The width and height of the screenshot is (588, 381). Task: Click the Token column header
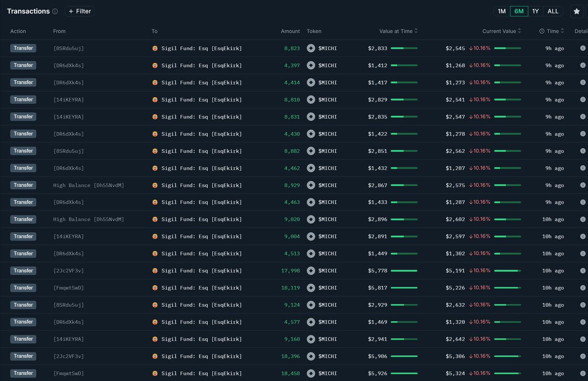(x=314, y=31)
